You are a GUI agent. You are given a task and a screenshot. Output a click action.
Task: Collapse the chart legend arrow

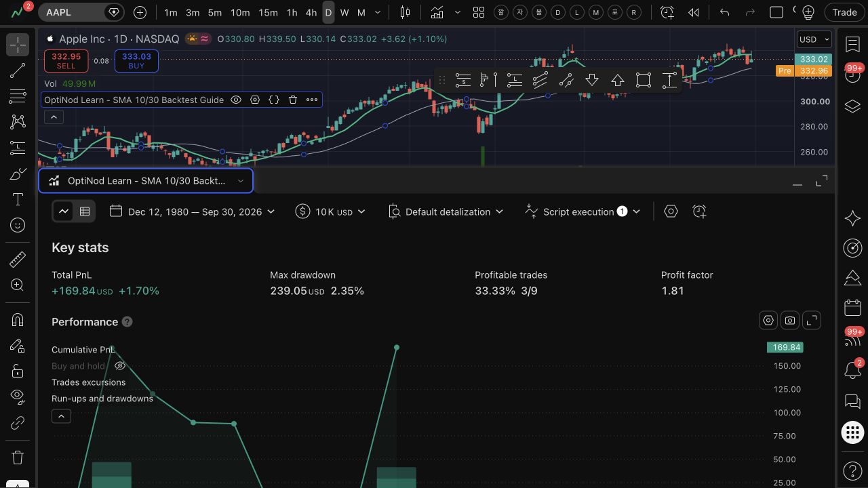point(54,117)
